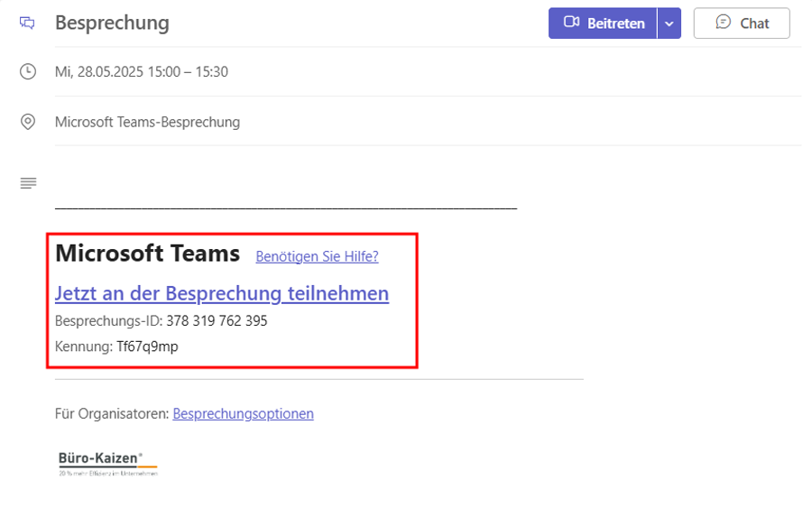This screenshot has width=812, height=517.
Task: Click the video camera icon in Beitreten
Action: pos(571,23)
